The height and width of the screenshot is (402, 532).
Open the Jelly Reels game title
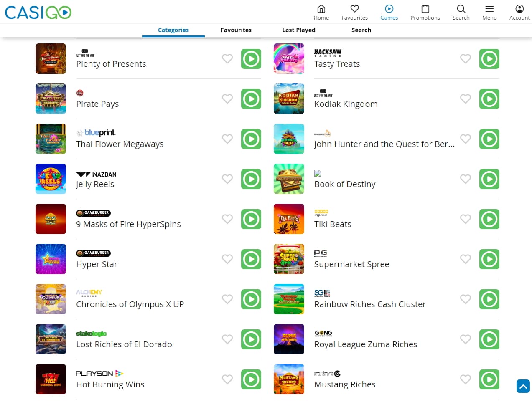point(95,184)
